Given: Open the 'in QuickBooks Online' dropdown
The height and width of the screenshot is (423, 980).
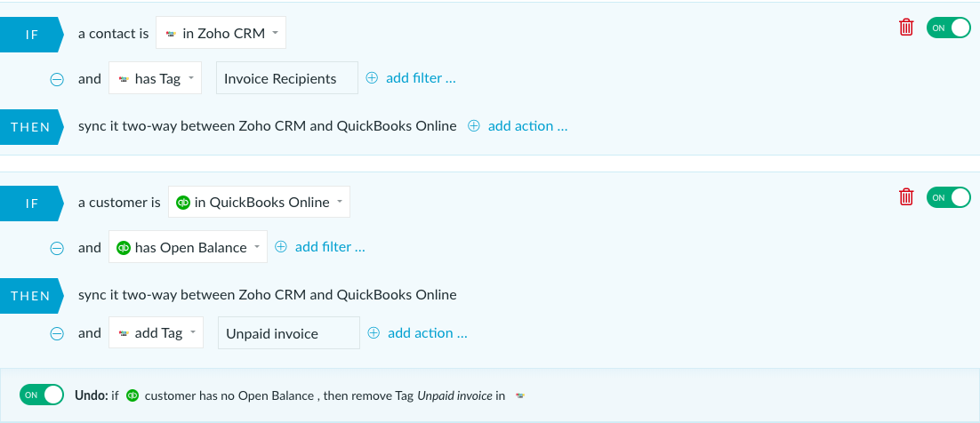Looking at the screenshot, I should coord(260,202).
